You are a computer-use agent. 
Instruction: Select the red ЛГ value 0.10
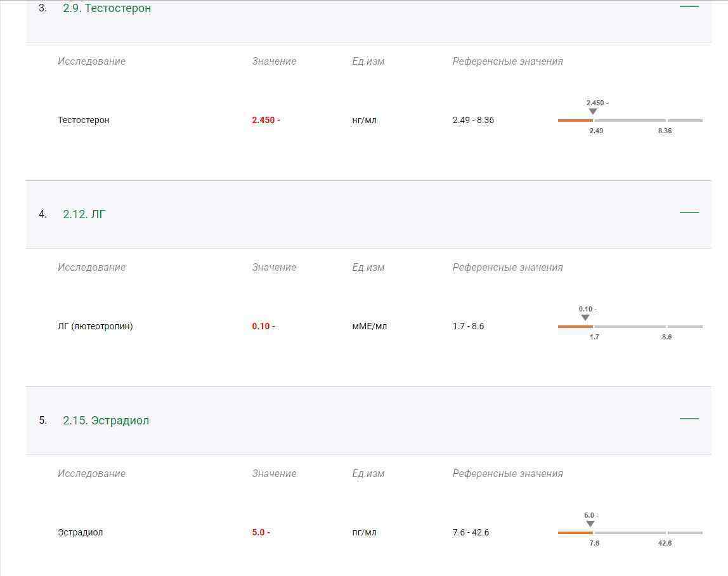pyautogui.click(x=263, y=326)
